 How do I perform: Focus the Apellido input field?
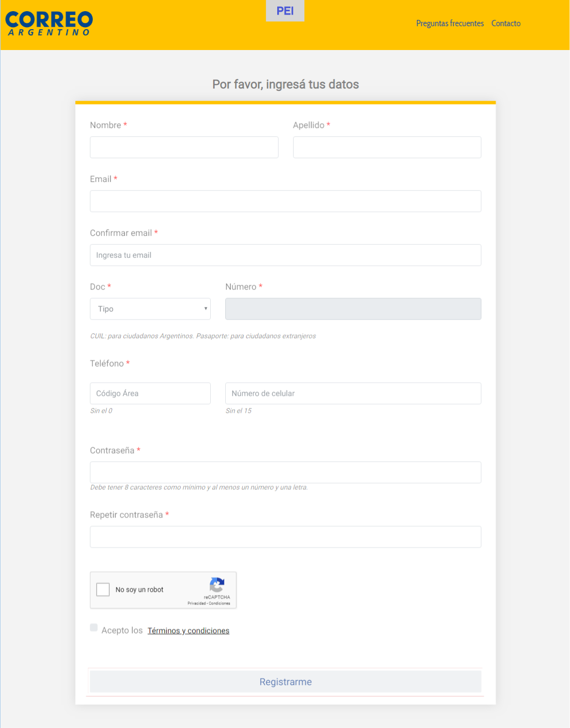tap(387, 147)
